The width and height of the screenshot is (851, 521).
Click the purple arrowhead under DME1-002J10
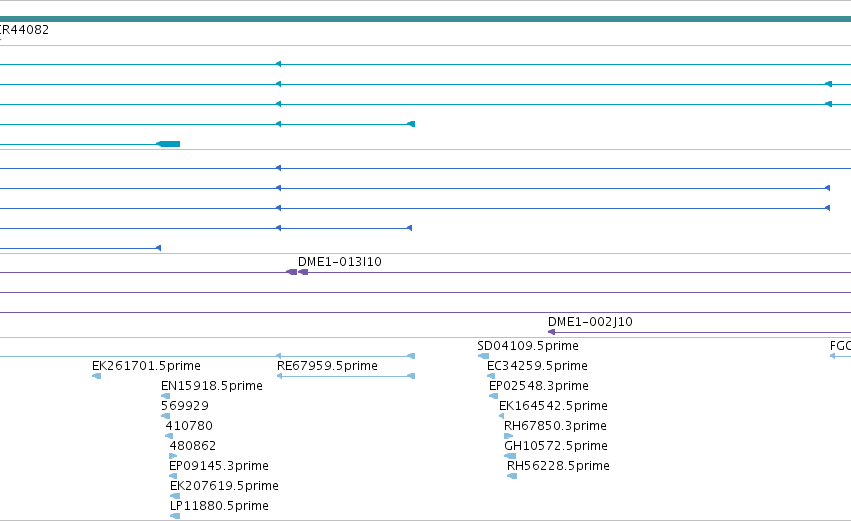[551, 332]
